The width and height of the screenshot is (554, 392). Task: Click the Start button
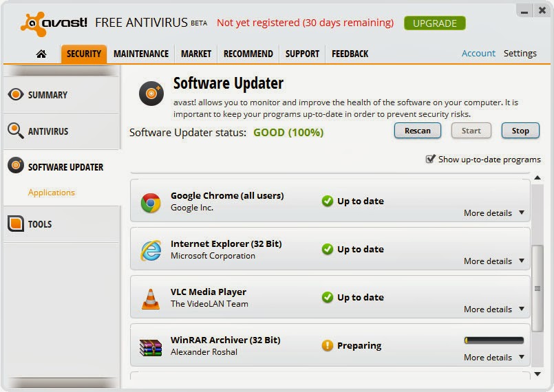471,131
